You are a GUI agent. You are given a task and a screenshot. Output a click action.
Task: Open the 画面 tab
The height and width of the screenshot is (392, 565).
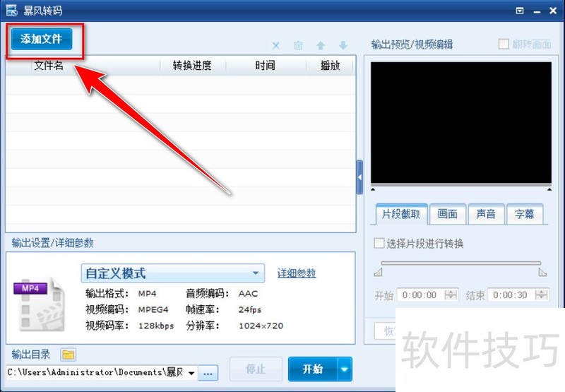click(x=448, y=214)
